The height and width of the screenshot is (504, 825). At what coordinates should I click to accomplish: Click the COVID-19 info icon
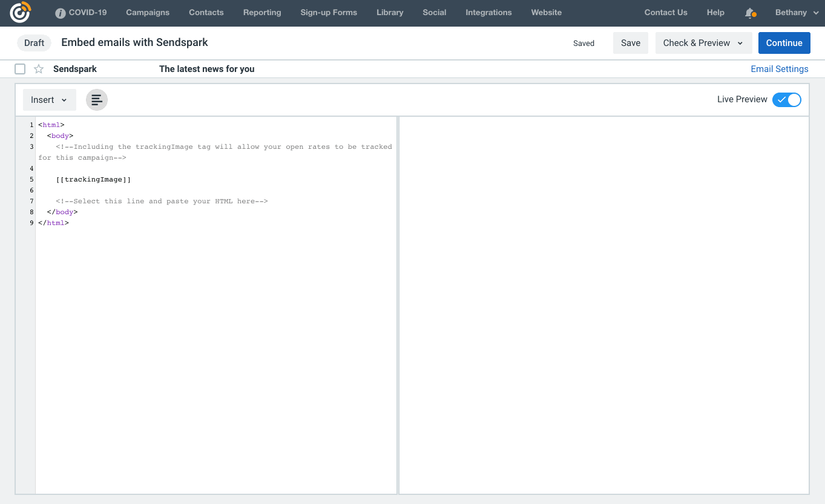[60, 13]
